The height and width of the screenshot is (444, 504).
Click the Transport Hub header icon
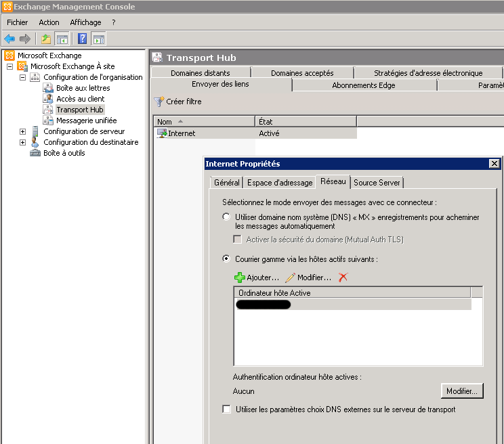[157, 58]
